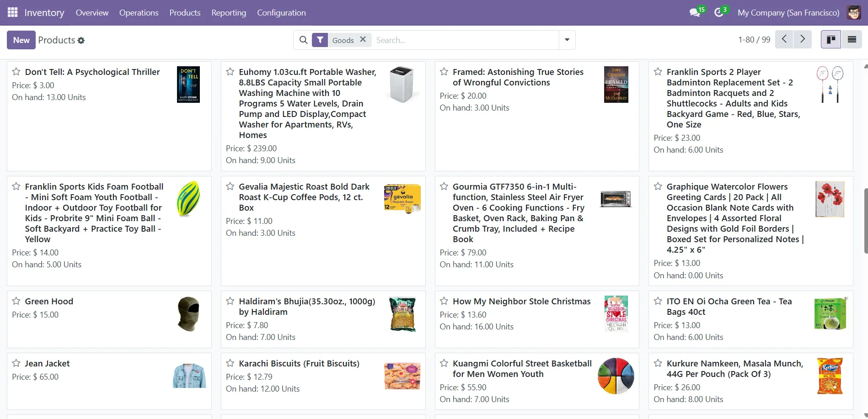Screen dimensions: 868x419
Task: Open How My Neighbor Stole Christmas cover
Action: (616, 314)
